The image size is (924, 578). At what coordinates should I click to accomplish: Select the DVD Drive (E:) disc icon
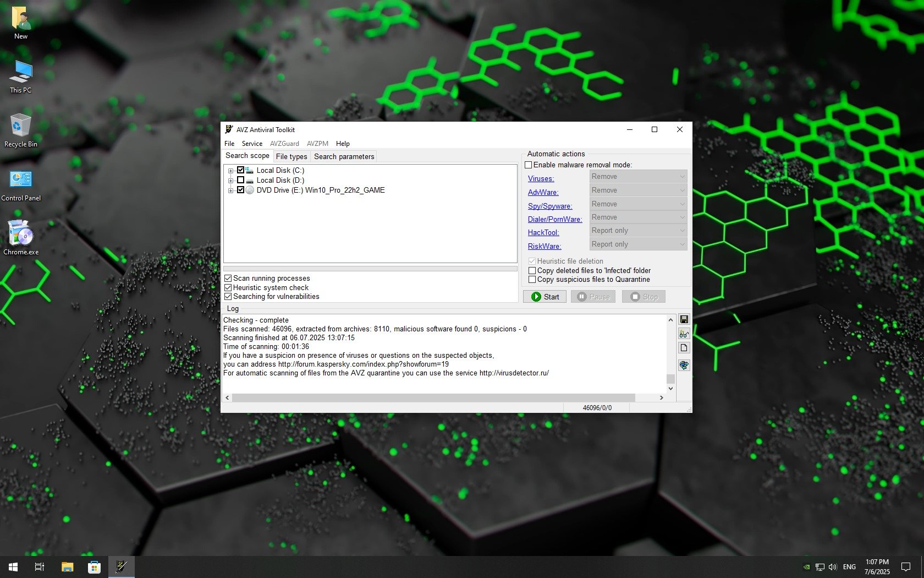pos(250,190)
